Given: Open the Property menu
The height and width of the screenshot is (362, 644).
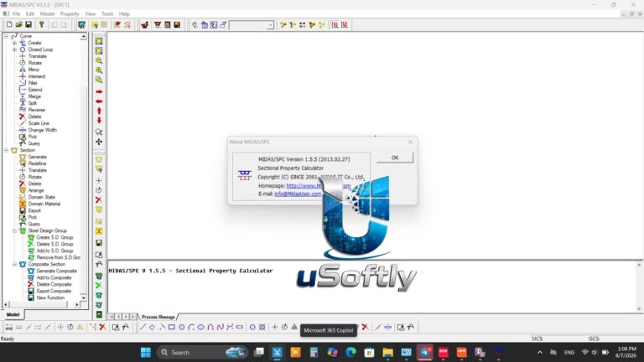Looking at the screenshot, I should pyautogui.click(x=70, y=14).
